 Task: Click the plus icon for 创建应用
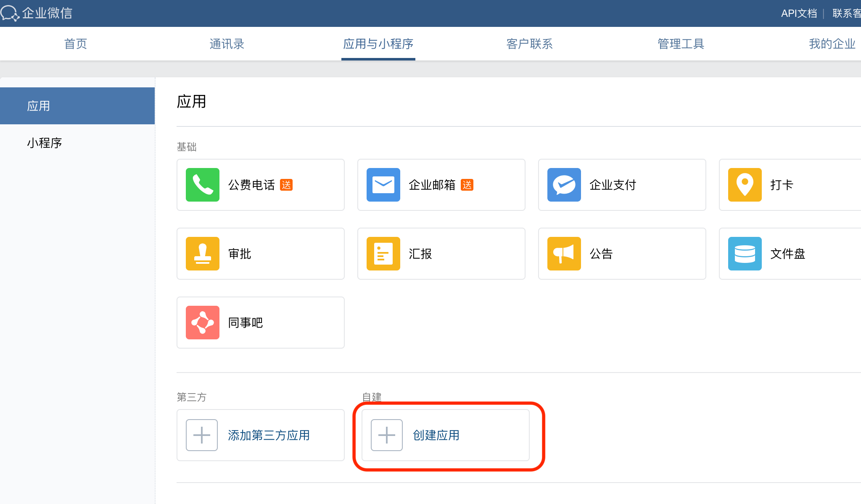pyautogui.click(x=387, y=435)
